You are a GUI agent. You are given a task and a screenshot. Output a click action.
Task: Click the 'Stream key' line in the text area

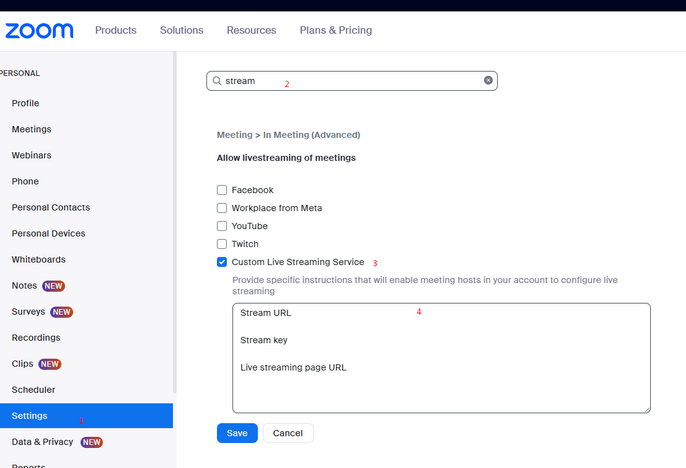pyautogui.click(x=264, y=340)
